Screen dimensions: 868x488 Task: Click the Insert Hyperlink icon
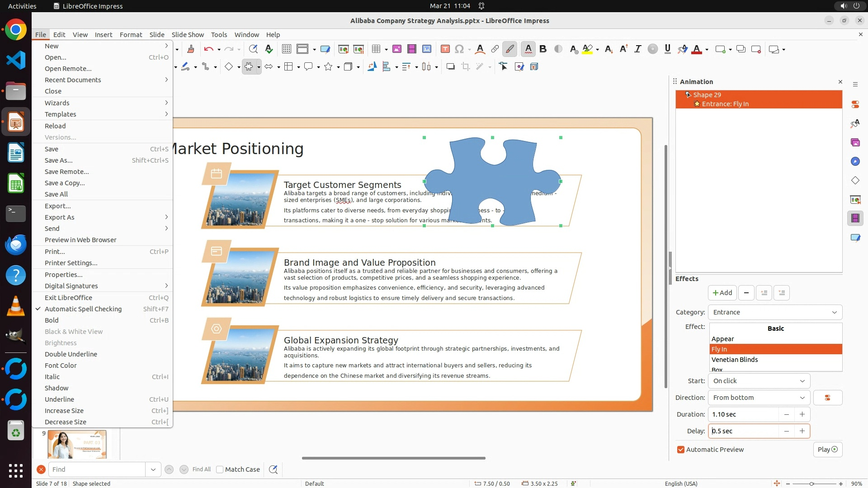click(x=495, y=49)
